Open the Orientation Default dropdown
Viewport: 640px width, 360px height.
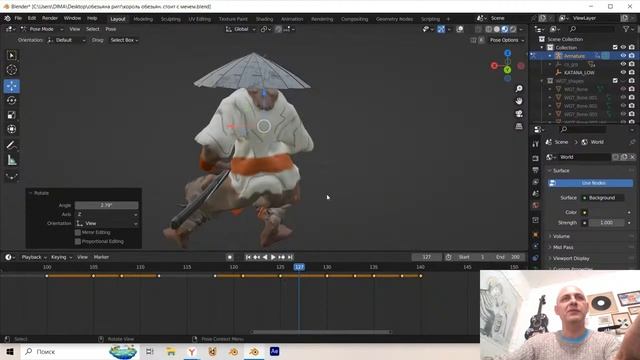click(x=67, y=40)
